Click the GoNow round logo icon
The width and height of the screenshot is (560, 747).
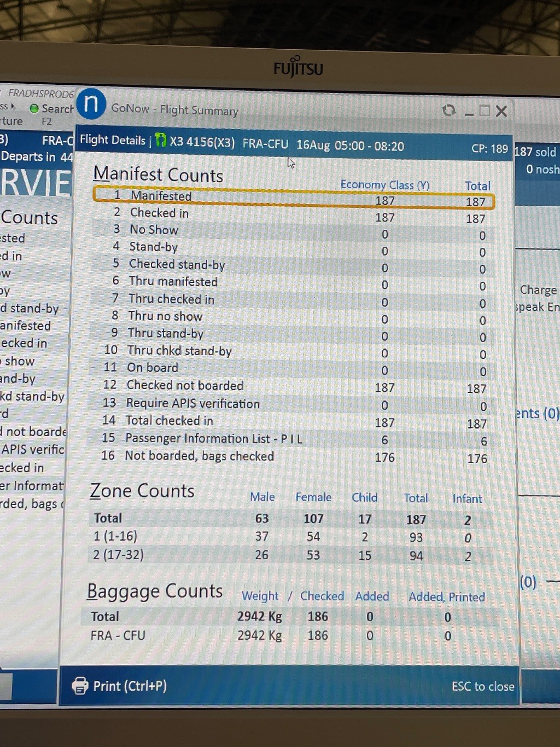click(x=91, y=103)
